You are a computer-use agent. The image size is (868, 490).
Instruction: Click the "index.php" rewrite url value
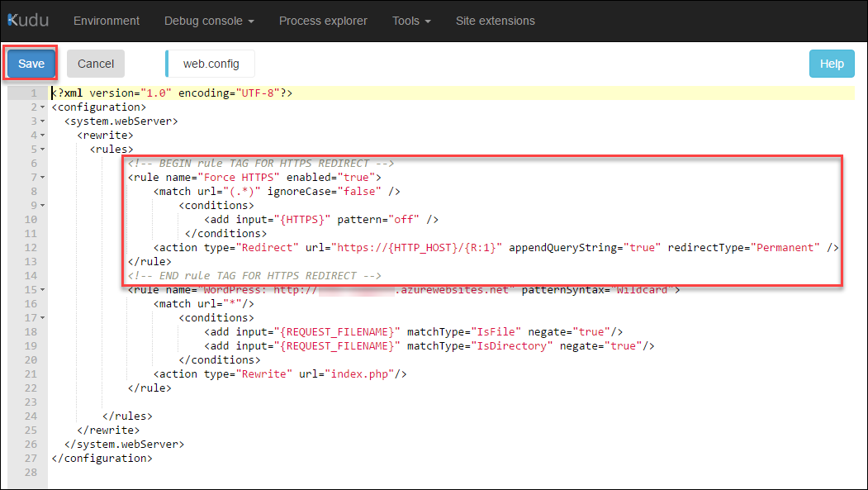360,374
